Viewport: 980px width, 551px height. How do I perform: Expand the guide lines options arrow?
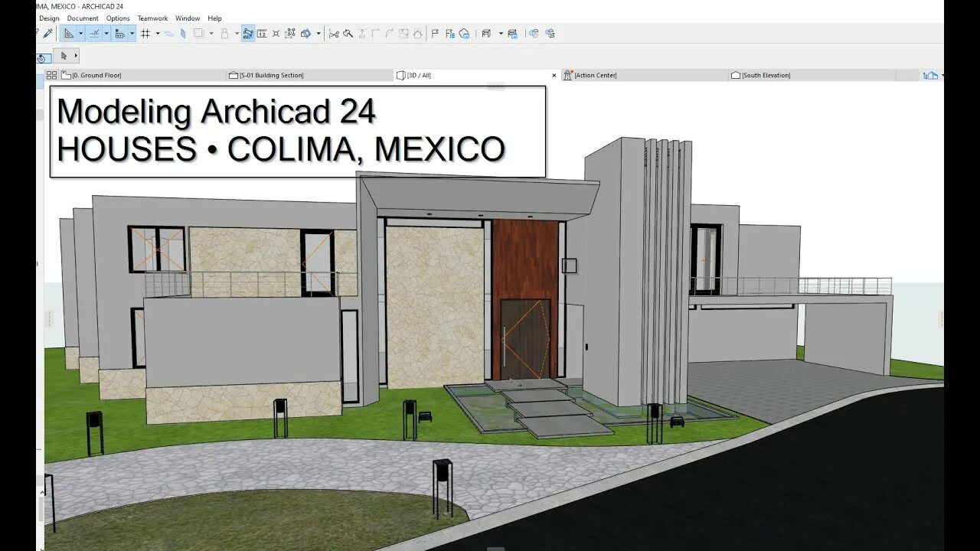80,33
